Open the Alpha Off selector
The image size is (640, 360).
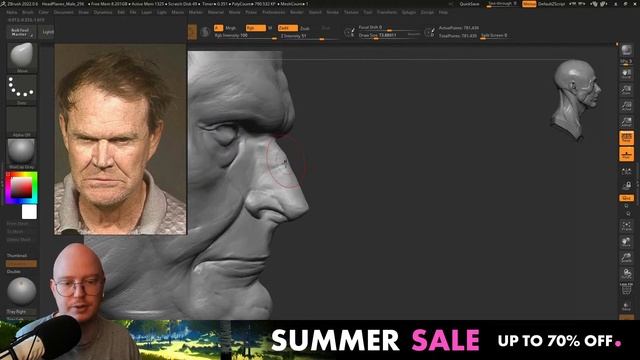tap(22, 122)
